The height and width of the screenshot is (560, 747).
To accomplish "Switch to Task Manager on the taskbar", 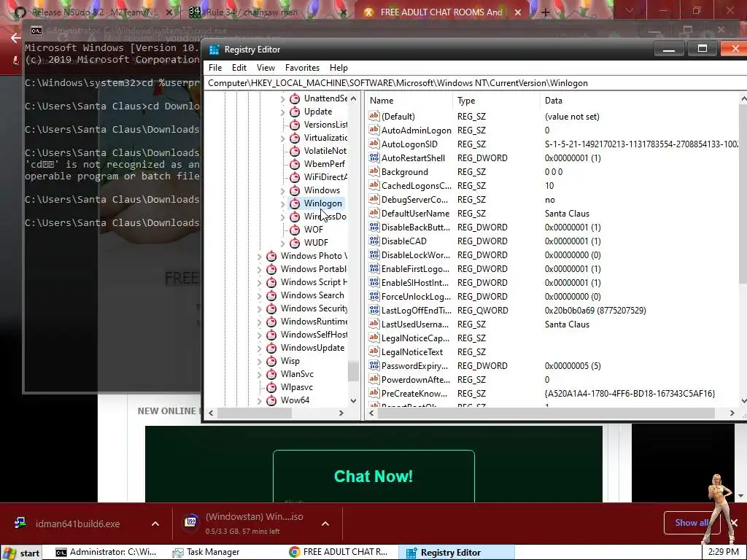I will point(213,552).
